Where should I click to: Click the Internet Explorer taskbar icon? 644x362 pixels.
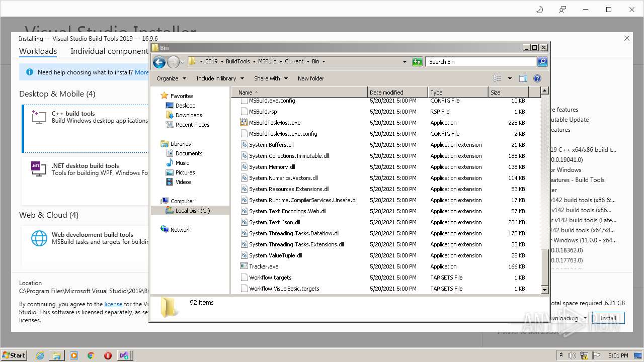pos(40,355)
